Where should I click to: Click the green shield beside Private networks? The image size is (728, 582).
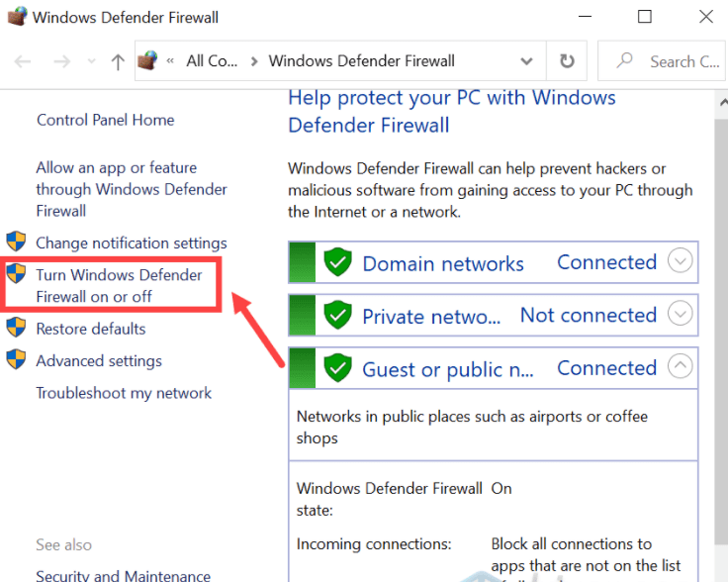point(338,316)
